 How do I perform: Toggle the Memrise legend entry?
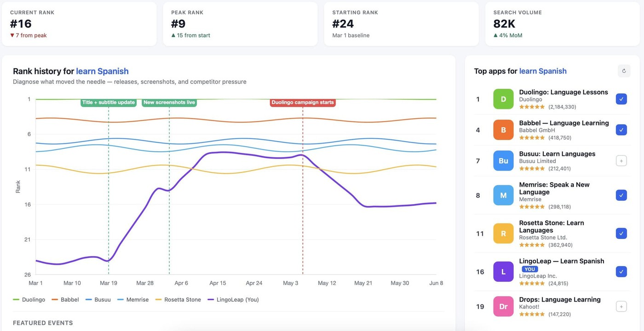point(133,300)
